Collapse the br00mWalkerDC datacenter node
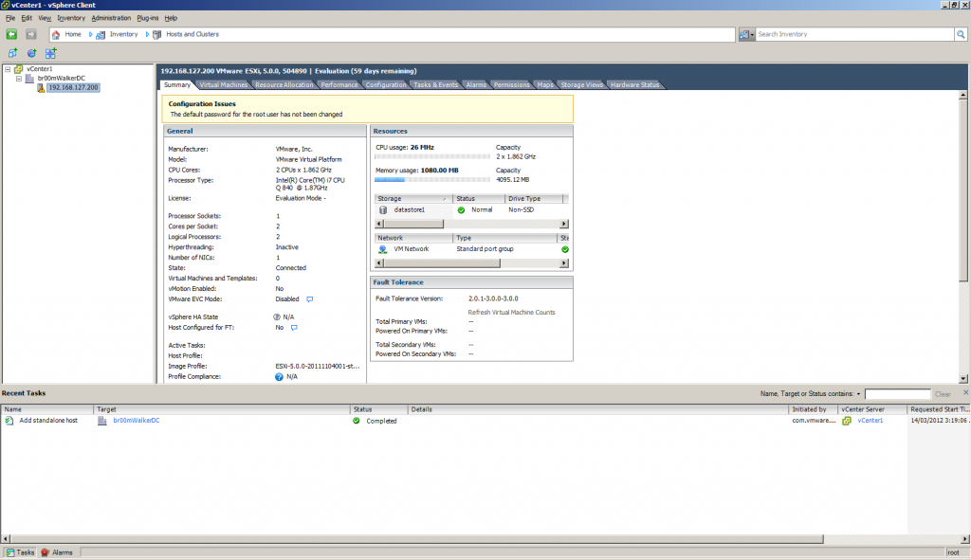971x560 pixels. click(19, 79)
